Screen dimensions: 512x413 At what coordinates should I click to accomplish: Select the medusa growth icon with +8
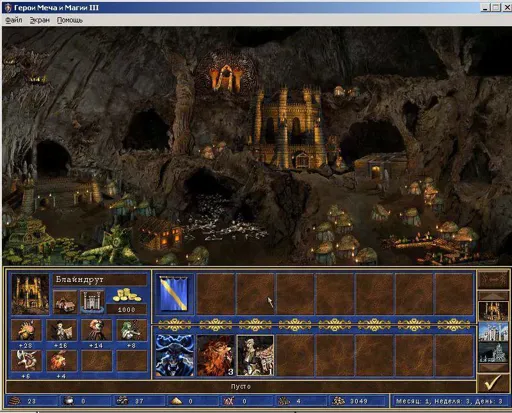(x=132, y=330)
